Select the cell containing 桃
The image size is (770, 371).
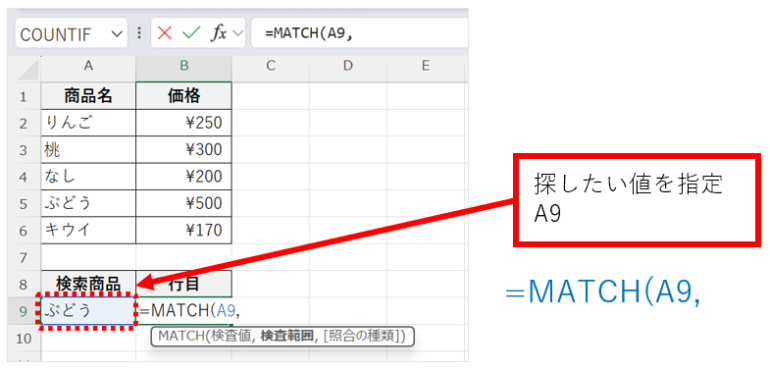click(88, 150)
